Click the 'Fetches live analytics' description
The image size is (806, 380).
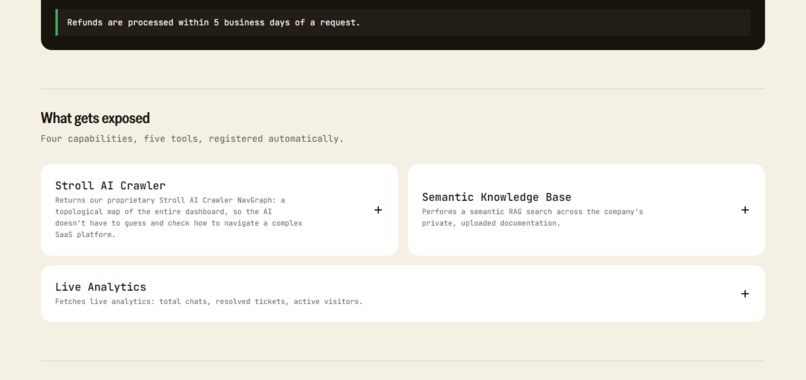pyautogui.click(x=209, y=302)
